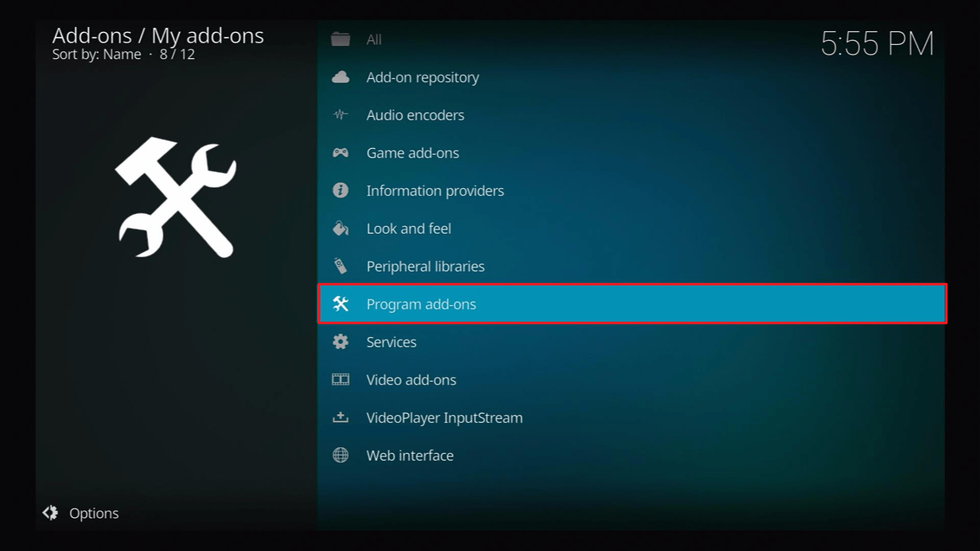Select the Look and feel label
980x551 pixels.
pyautogui.click(x=409, y=228)
